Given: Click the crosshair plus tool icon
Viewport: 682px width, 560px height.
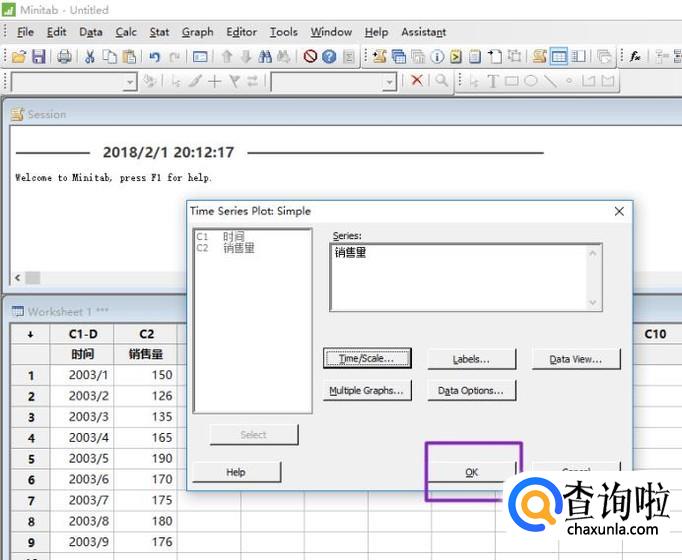Looking at the screenshot, I should click(x=214, y=81).
